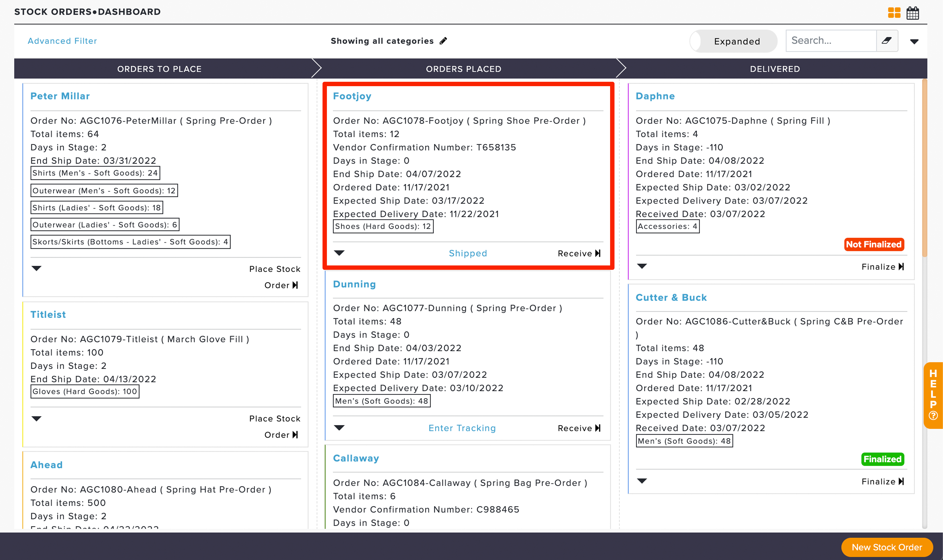The height and width of the screenshot is (560, 943).
Task: Click Order No AGC1079-Titleist line
Action: tap(140, 339)
